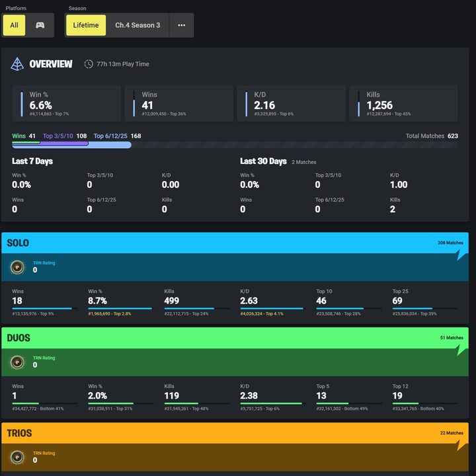Click the Solo Win % value 8.7%
The height and width of the screenshot is (476, 476).
click(x=97, y=301)
